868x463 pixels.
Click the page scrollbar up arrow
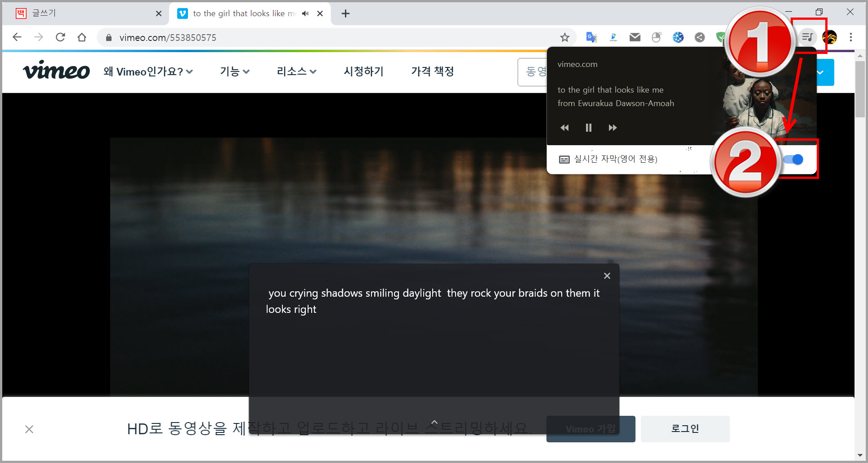click(x=860, y=56)
